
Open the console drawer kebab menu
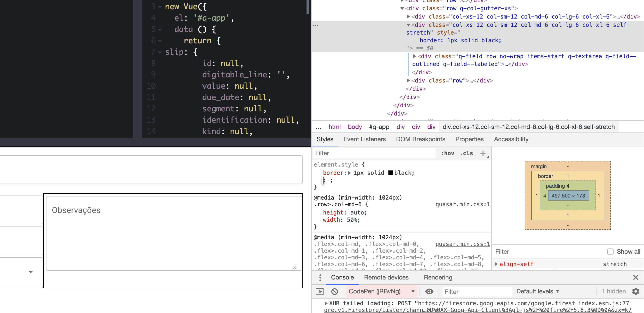pyautogui.click(x=320, y=277)
